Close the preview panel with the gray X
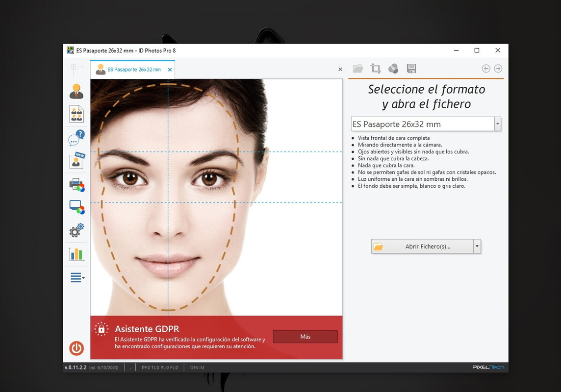 coord(340,69)
